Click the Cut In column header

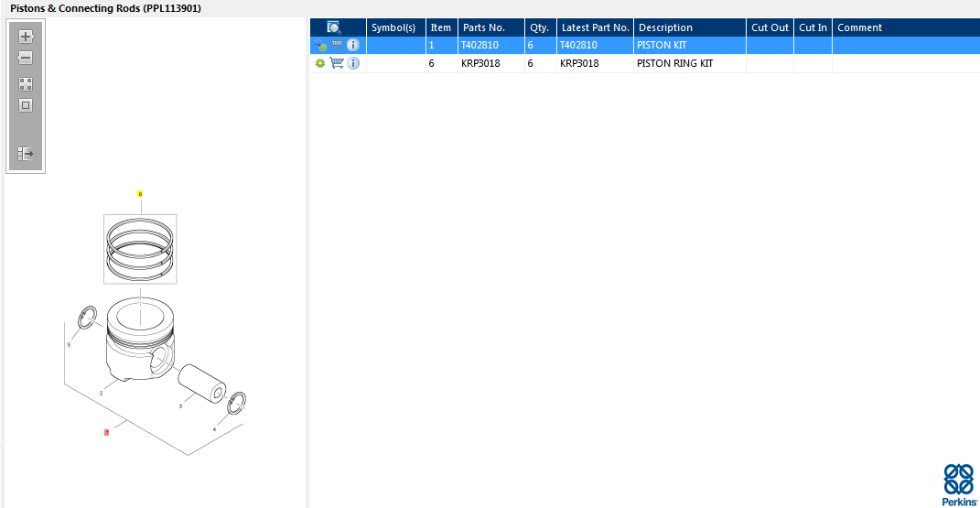(x=813, y=27)
